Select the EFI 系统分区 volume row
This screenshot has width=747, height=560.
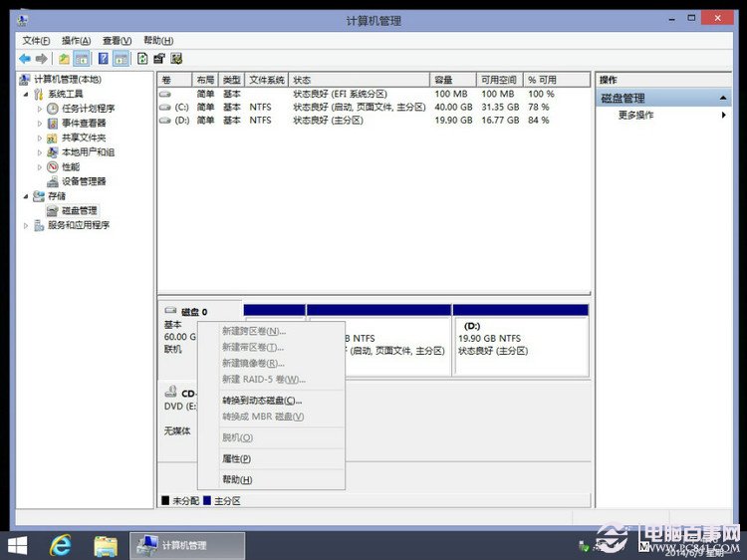coord(373,94)
